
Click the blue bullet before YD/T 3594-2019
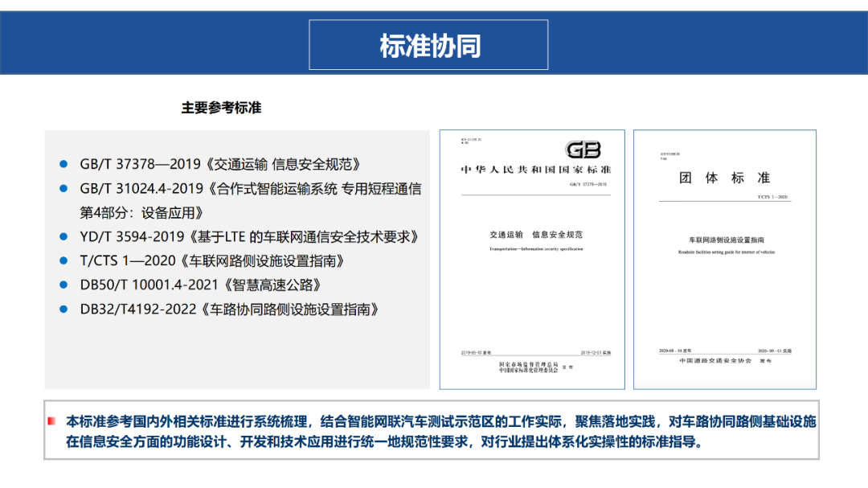click(x=63, y=236)
